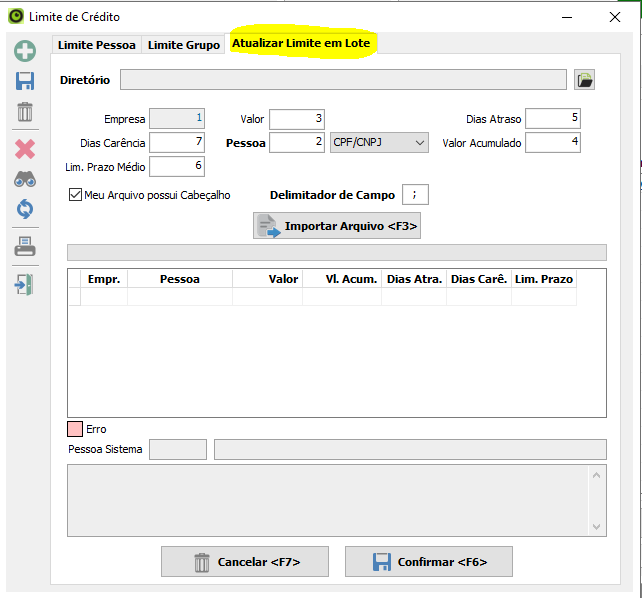Click the Delimitador de Campo input field
The image size is (642, 598).
pos(414,195)
